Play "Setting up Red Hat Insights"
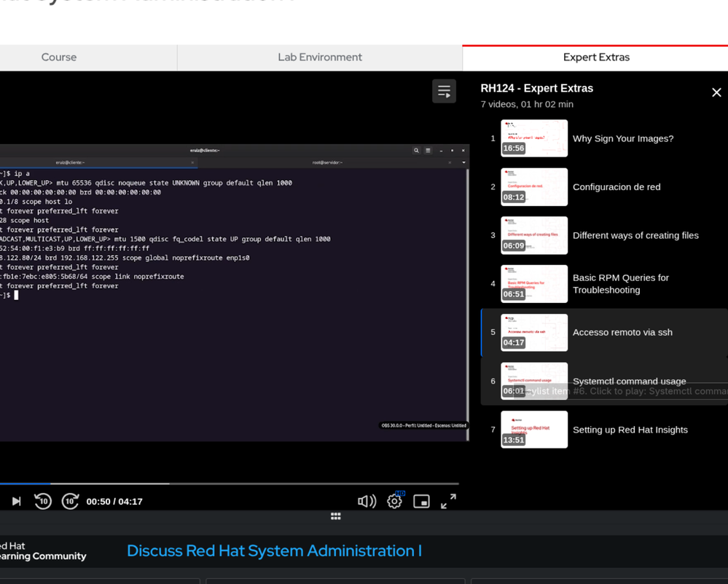 [x=630, y=430]
